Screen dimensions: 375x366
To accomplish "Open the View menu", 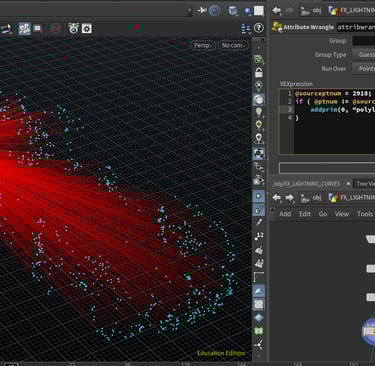I will coord(342,214).
